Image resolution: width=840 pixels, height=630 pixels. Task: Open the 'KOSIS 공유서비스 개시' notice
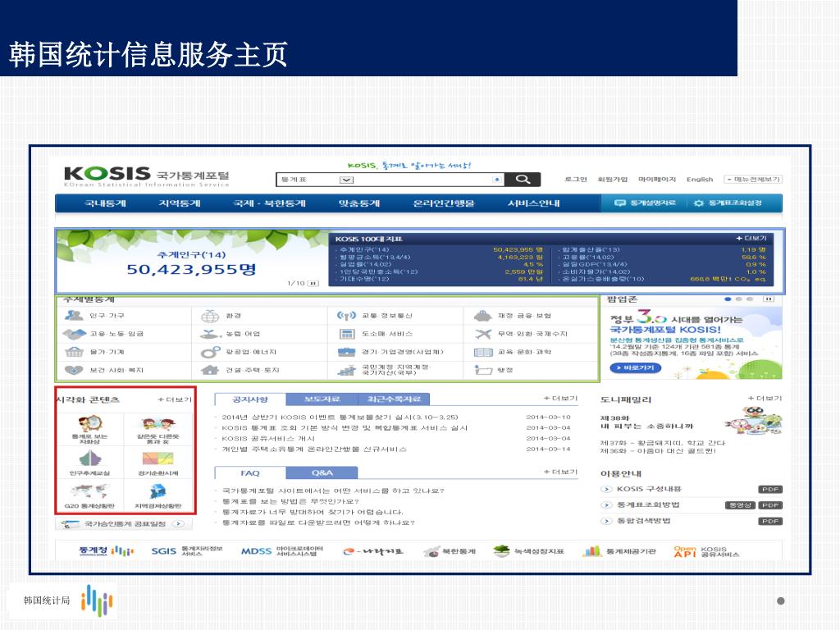(268, 438)
